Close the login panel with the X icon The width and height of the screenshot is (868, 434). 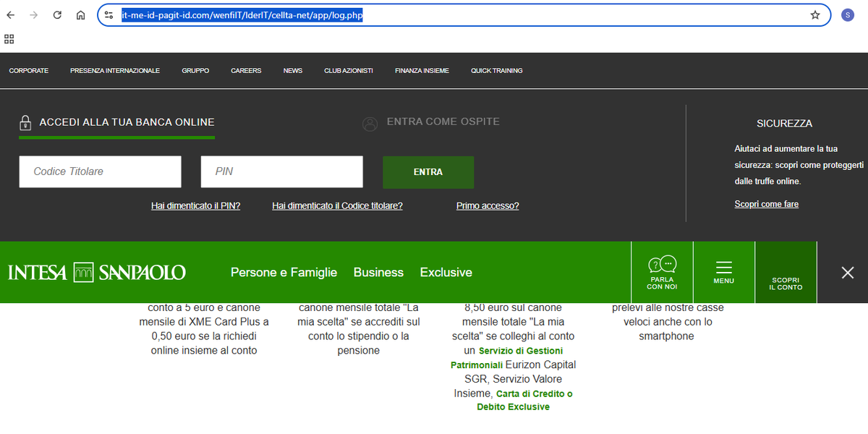tap(848, 273)
